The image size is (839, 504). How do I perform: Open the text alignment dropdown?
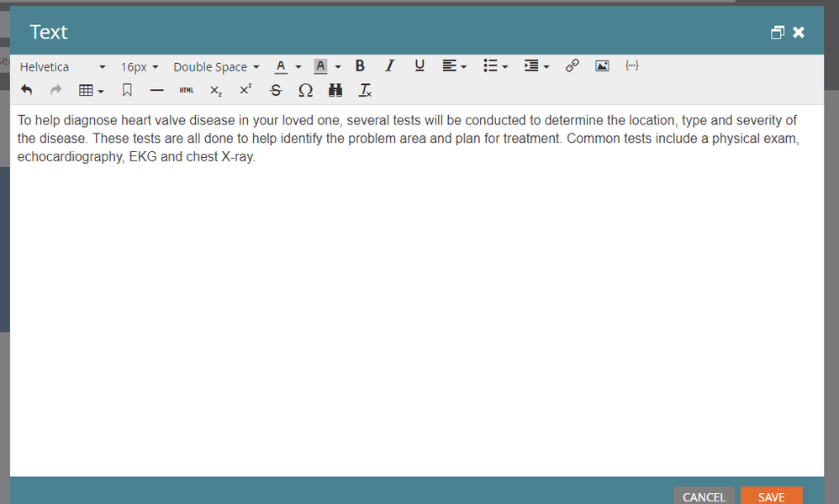point(454,66)
